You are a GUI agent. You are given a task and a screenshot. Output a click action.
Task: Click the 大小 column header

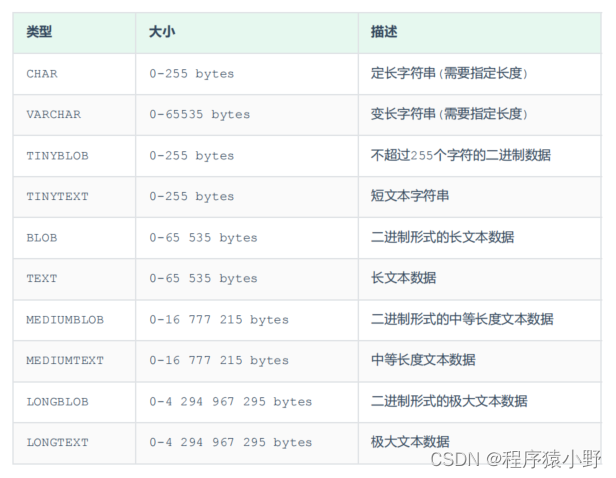pos(162,32)
